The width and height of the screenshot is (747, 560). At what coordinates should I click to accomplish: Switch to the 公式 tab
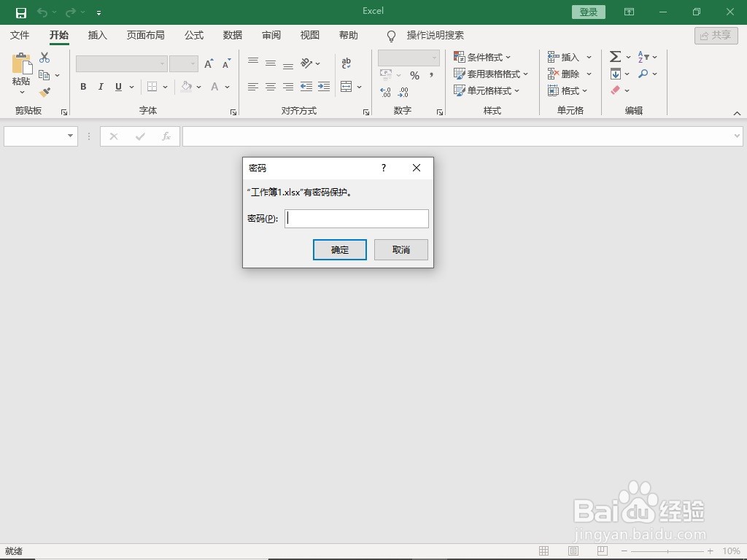[194, 35]
